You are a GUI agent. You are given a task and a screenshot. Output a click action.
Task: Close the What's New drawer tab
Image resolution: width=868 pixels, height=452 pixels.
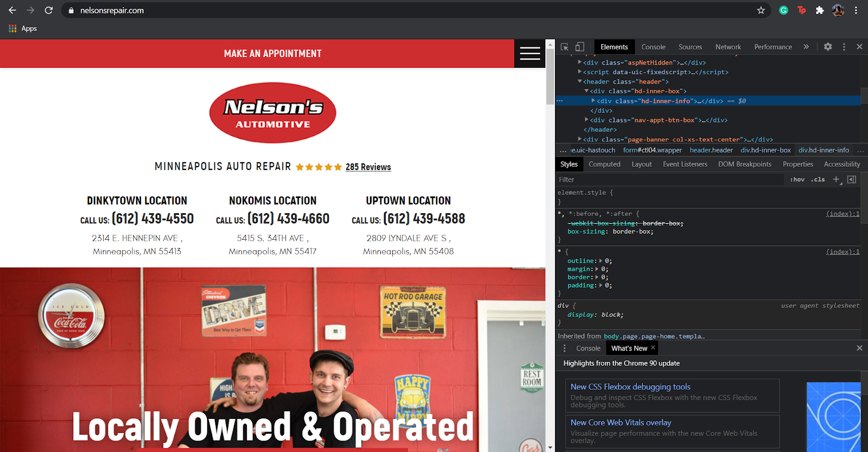point(653,348)
